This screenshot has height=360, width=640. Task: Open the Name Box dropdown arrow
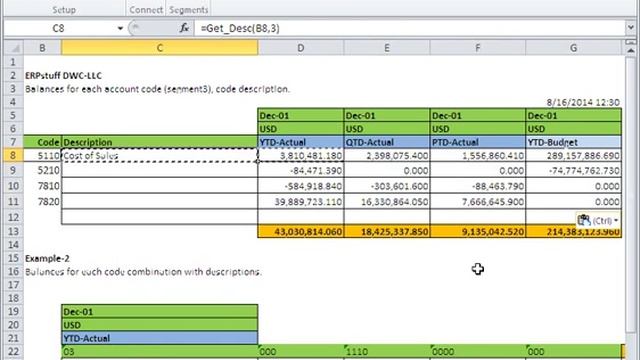120,28
